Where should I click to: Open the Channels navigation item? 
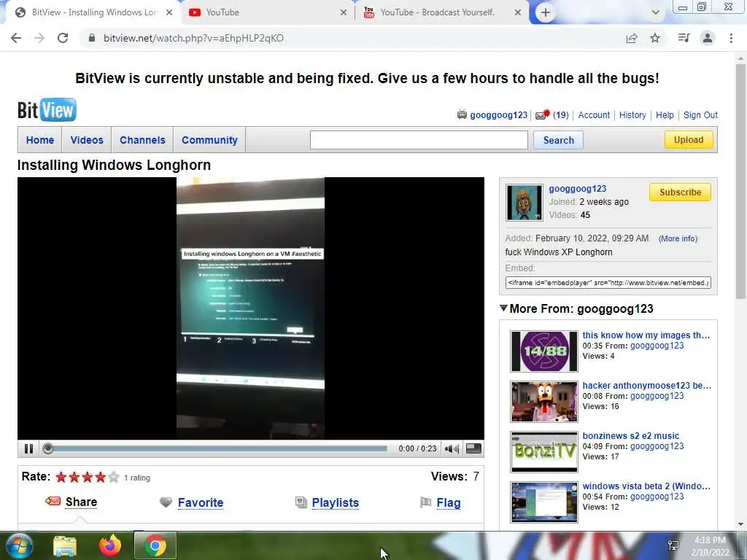[142, 140]
